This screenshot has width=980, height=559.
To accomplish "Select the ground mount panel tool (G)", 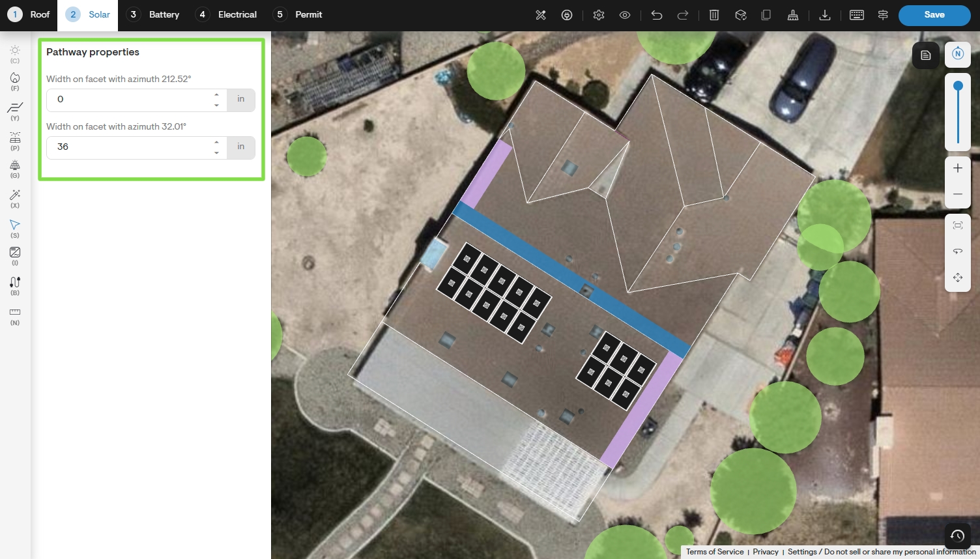I will click(x=15, y=169).
